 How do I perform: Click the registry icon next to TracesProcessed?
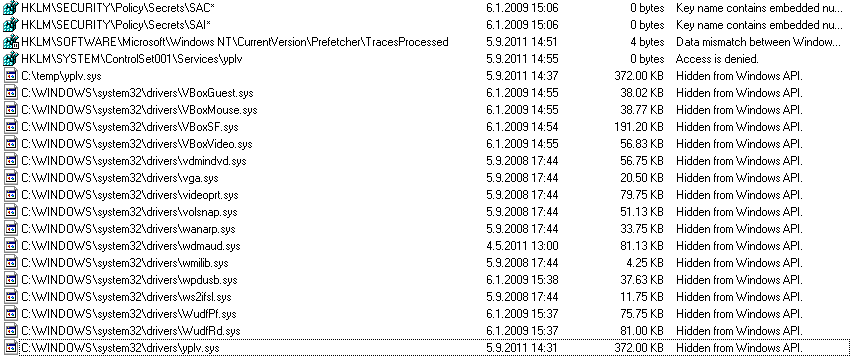[x=10, y=42]
